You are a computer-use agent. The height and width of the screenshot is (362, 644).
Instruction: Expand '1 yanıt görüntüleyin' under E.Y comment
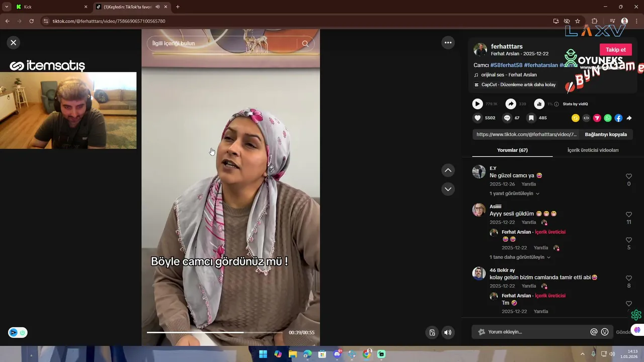click(514, 194)
